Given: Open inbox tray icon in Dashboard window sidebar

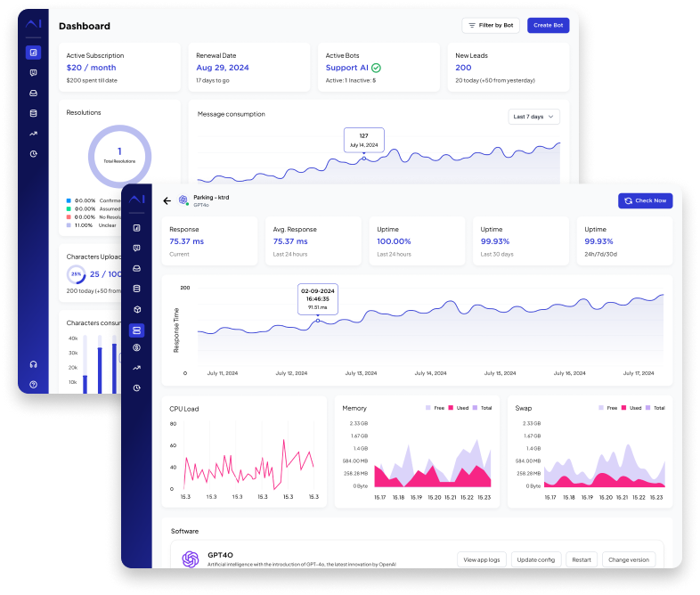Looking at the screenshot, I should coord(34,94).
